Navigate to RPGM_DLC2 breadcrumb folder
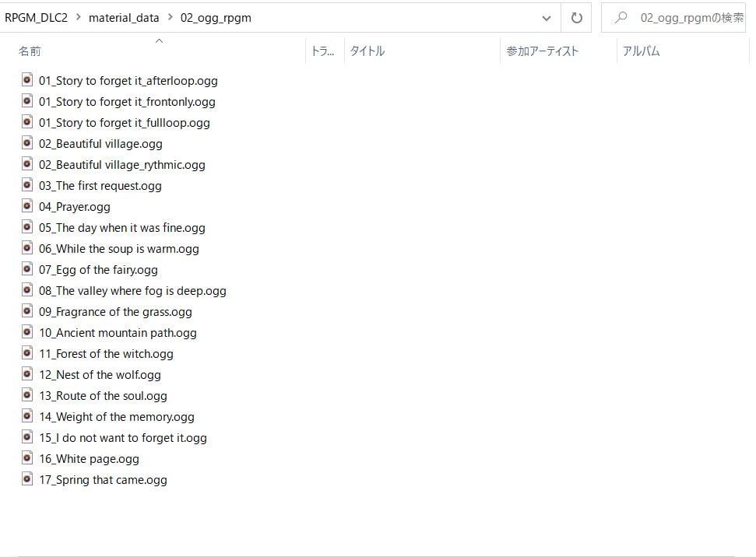This screenshot has height=557, width=756. pos(37,18)
